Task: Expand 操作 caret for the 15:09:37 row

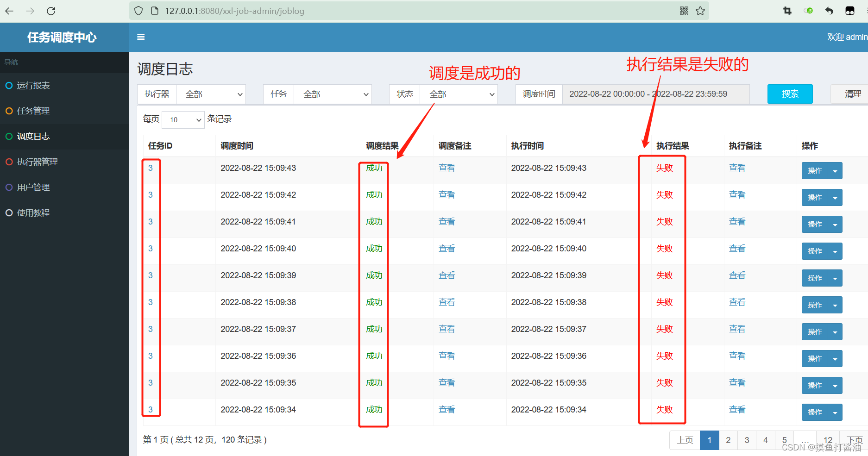Action: tap(835, 332)
